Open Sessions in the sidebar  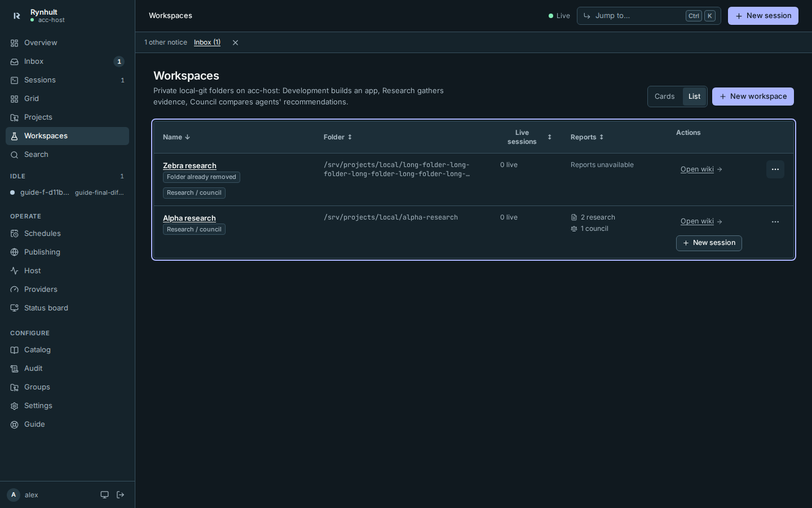coord(67,80)
